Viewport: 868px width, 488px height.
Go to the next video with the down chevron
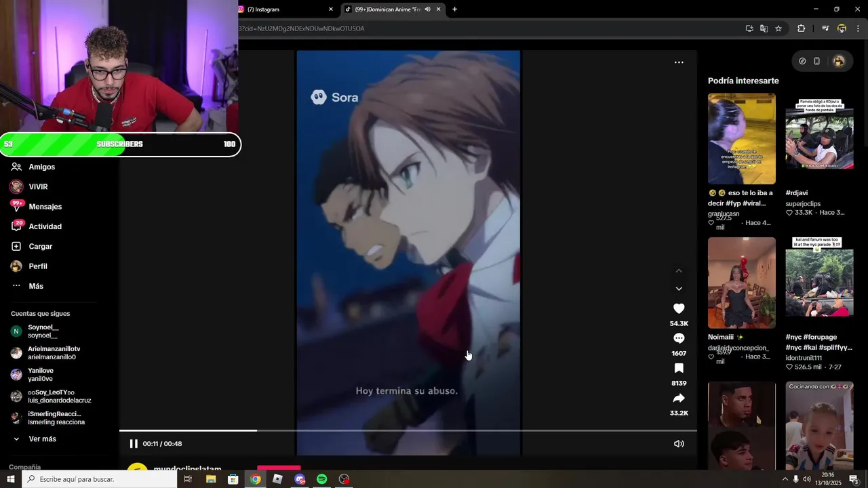pos(679,289)
